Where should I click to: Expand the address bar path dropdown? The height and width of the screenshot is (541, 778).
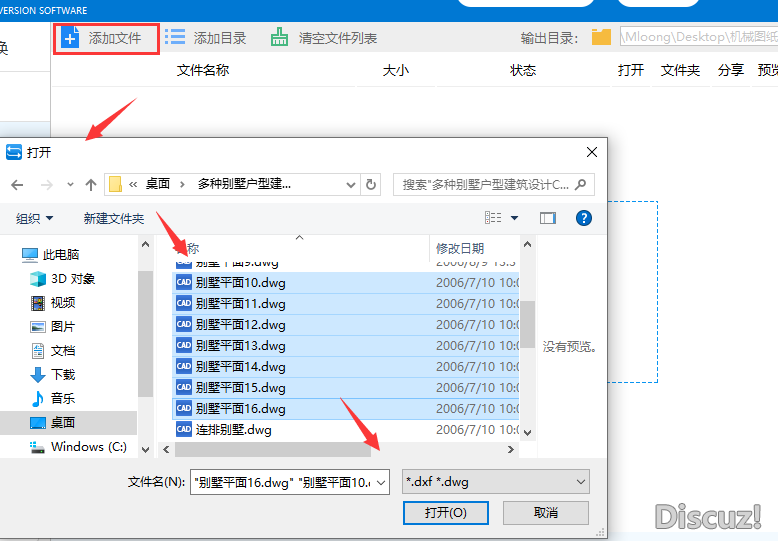(x=350, y=184)
